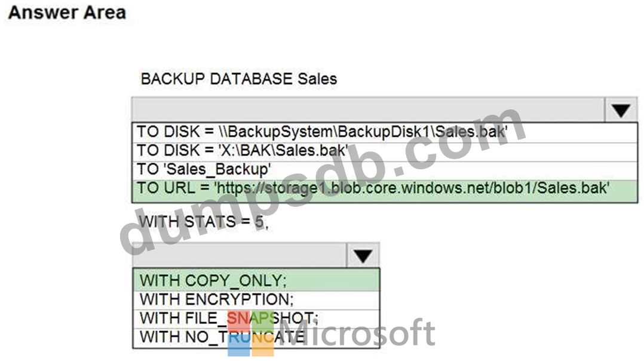Select the TO URL blob storage option

pyautogui.click(x=373, y=188)
